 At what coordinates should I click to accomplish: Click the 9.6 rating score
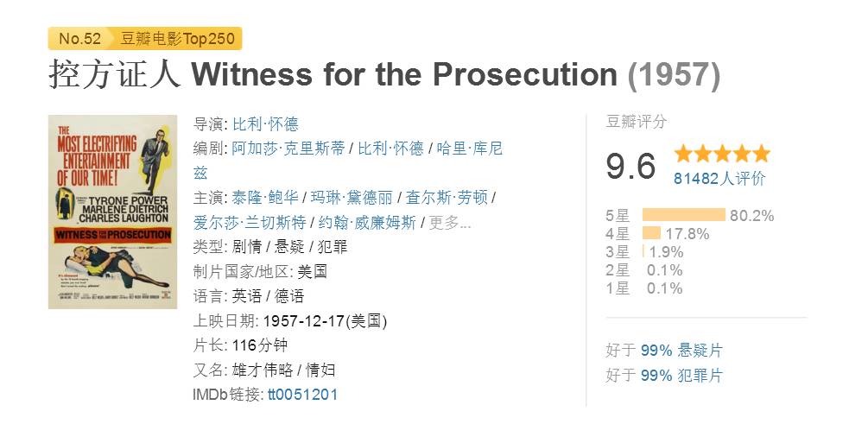coord(630,166)
